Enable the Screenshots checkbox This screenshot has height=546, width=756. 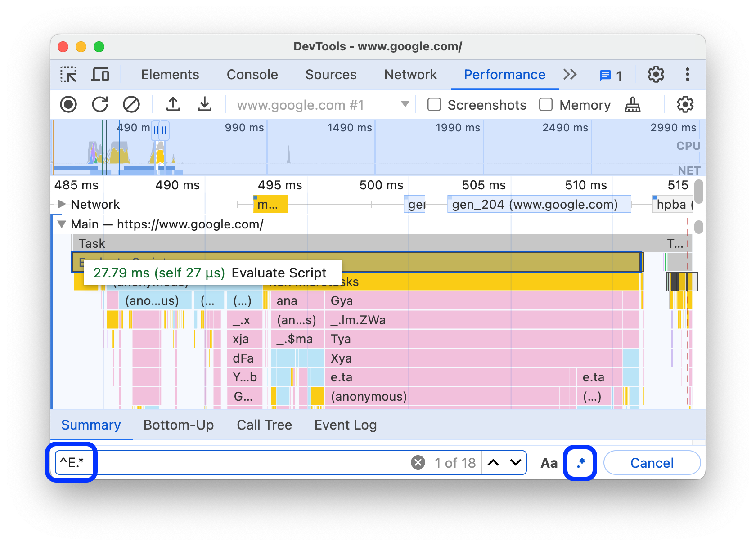tap(434, 105)
